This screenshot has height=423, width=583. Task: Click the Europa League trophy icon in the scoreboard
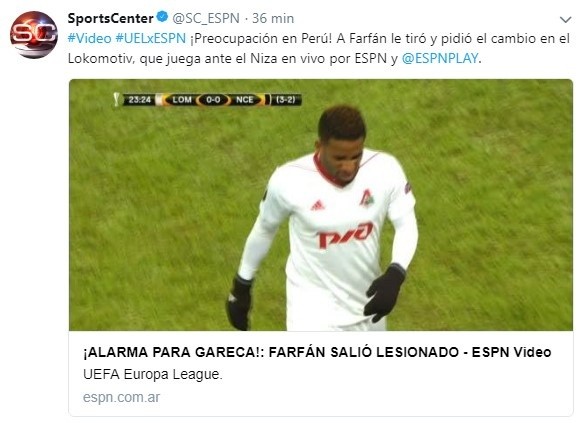pos(117,99)
